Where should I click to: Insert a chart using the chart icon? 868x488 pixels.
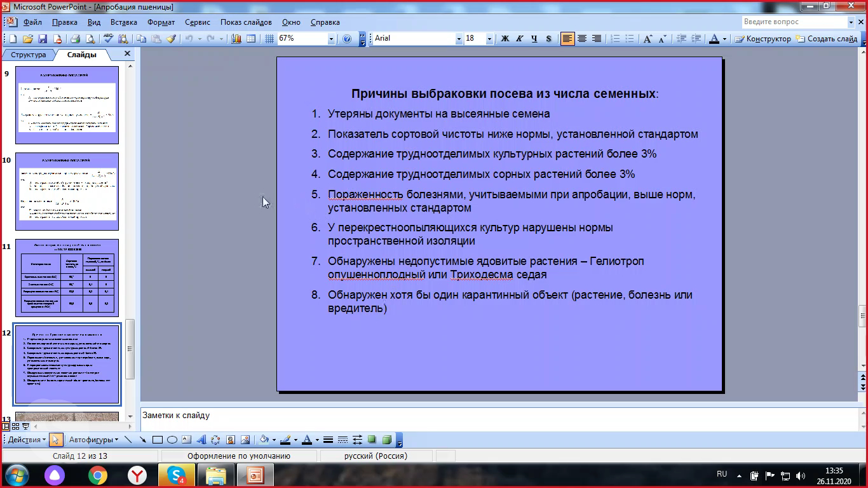[x=236, y=39]
